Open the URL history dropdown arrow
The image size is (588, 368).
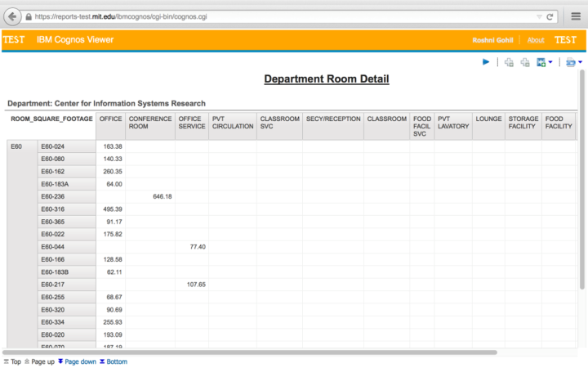click(538, 16)
